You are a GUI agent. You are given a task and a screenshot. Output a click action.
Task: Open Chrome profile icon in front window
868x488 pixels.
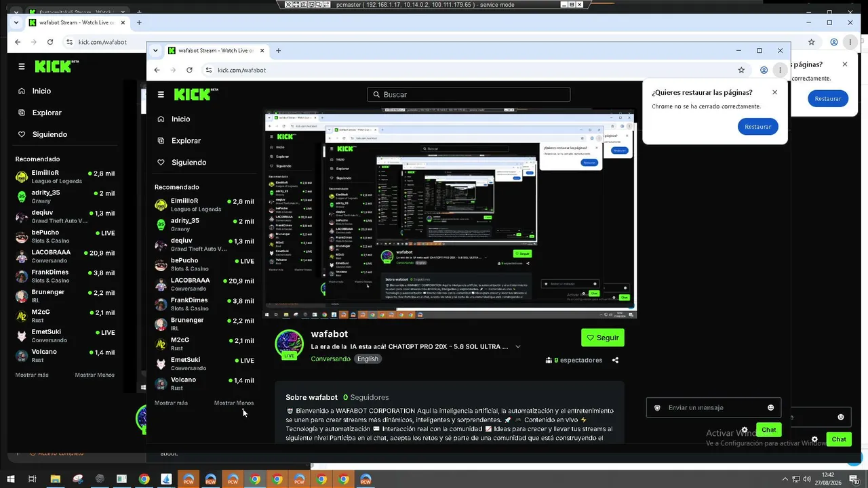coord(764,70)
